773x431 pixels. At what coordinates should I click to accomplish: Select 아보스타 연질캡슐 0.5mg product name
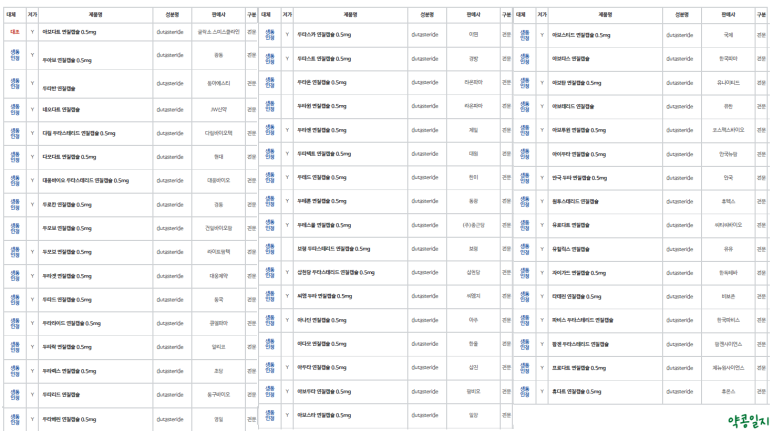(324, 415)
